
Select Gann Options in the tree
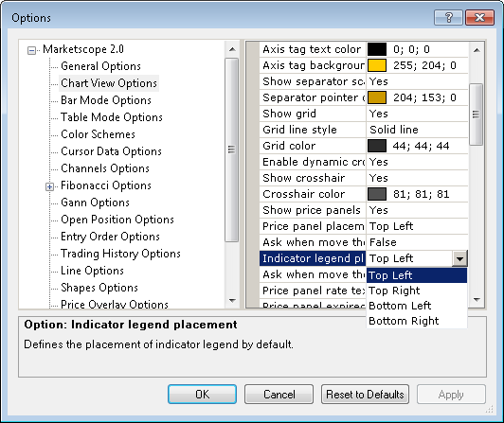coord(95,203)
